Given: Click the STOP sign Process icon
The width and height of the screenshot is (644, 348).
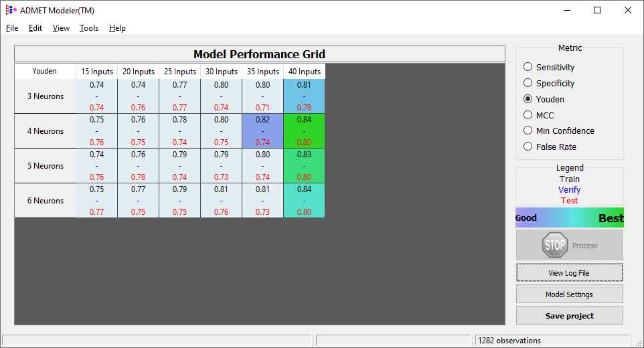Looking at the screenshot, I should [x=554, y=245].
